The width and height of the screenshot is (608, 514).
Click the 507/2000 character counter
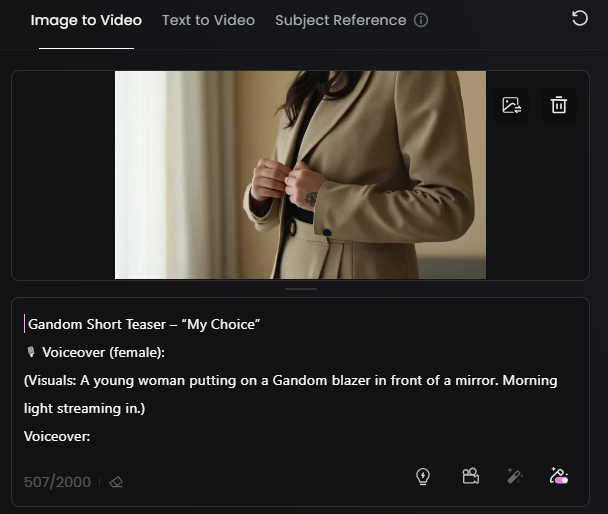[57, 482]
